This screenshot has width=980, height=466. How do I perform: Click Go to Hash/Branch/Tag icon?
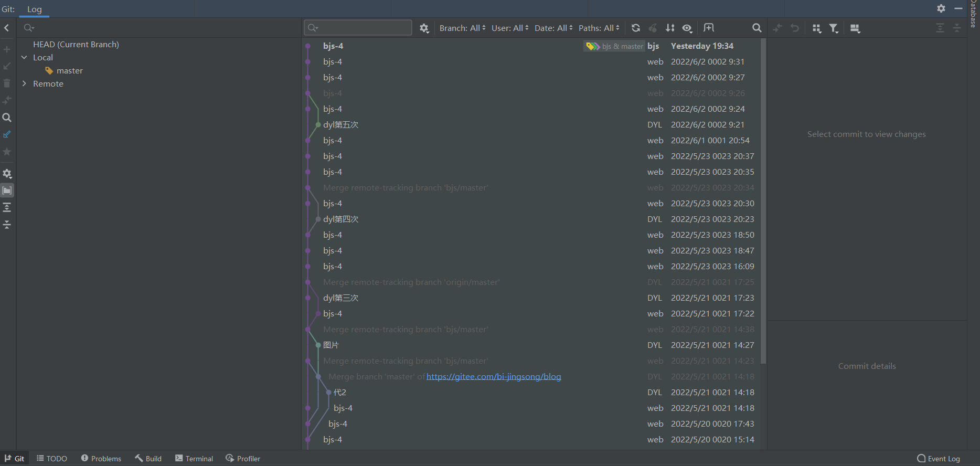[x=709, y=28]
